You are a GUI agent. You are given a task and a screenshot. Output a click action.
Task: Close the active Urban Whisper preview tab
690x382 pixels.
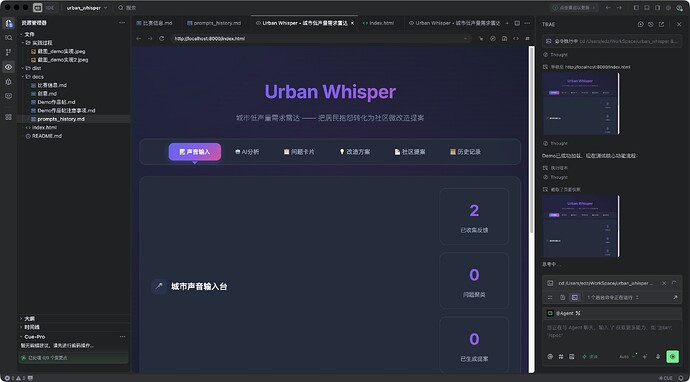(352, 23)
